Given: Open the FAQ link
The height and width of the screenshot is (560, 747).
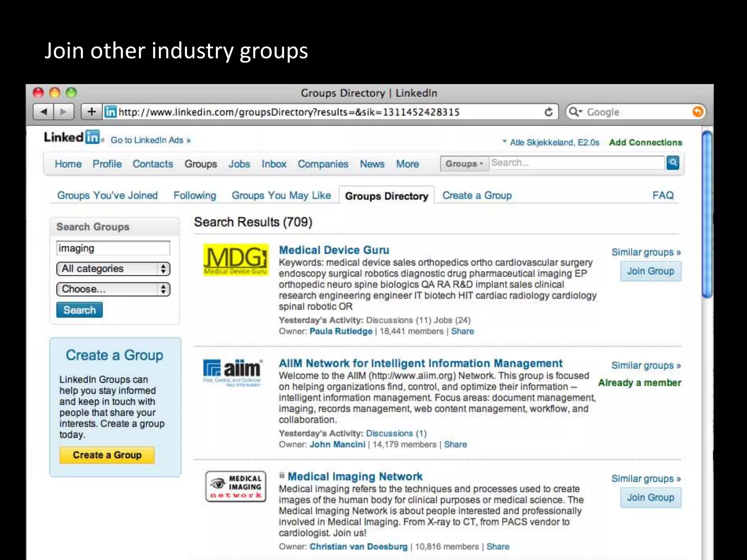Looking at the screenshot, I should point(663,195).
